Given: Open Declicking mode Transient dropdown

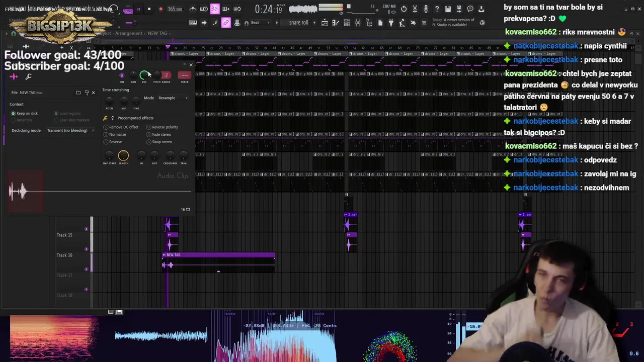Looking at the screenshot, I should [70, 130].
